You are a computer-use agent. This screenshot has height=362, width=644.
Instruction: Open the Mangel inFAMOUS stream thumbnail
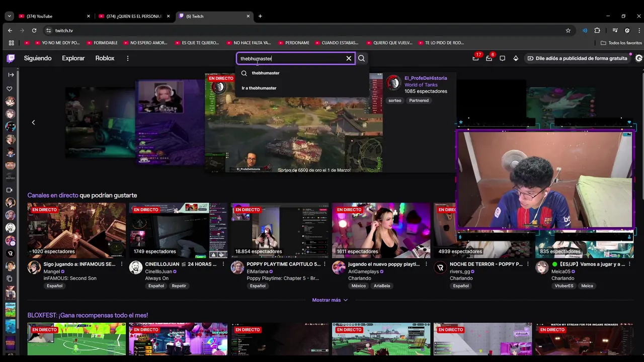point(76,230)
